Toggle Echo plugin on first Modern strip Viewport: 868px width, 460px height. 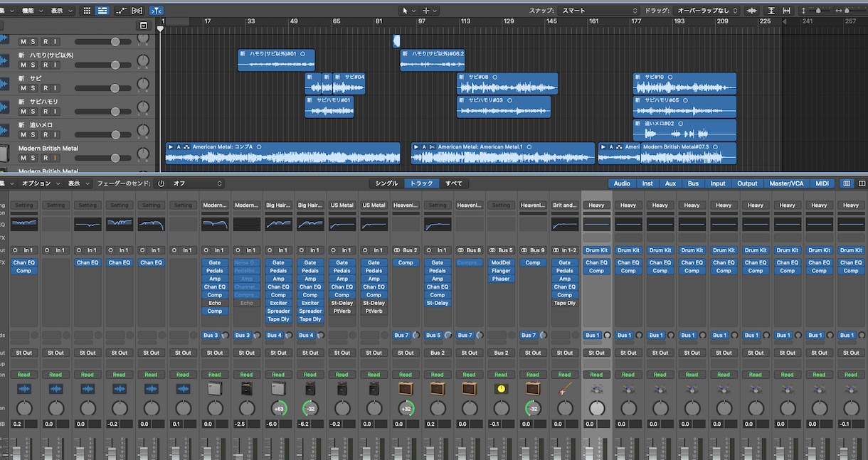click(x=215, y=303)
